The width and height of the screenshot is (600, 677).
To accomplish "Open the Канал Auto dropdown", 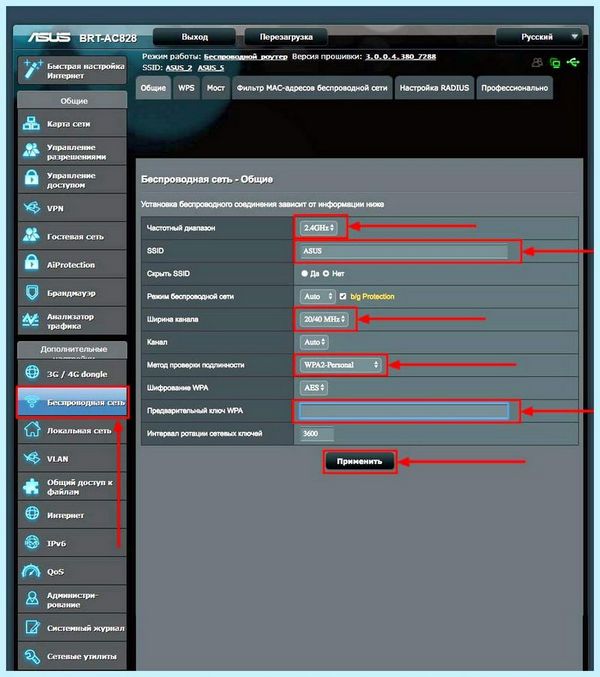I will 314,342.
